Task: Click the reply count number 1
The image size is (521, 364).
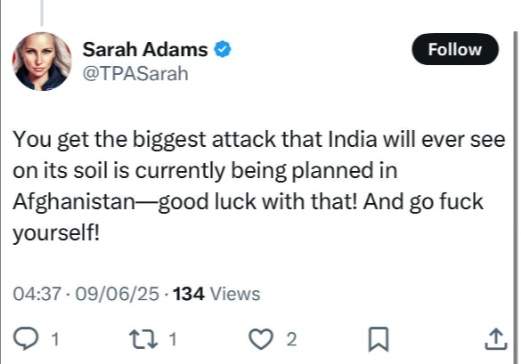Action: (x=55, y=340)
